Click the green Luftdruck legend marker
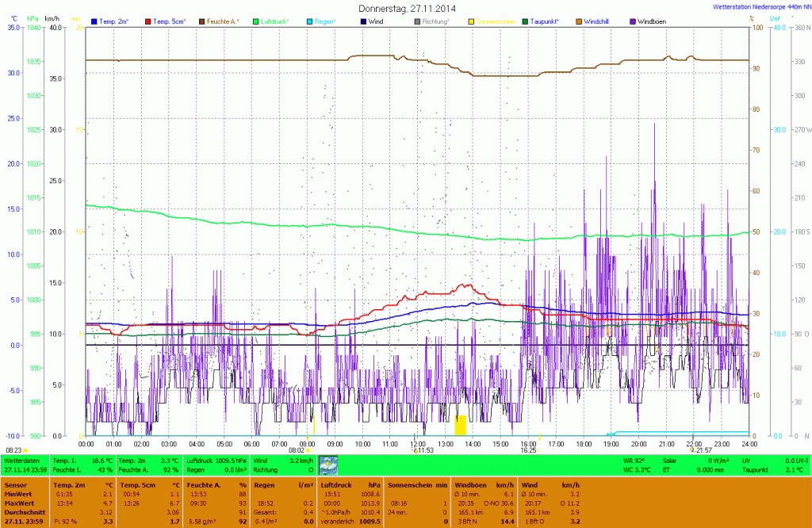812x528 pixels. point(256,20)
